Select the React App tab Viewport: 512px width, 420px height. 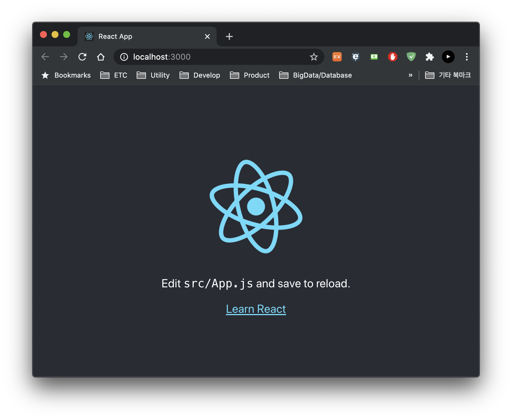147,36
